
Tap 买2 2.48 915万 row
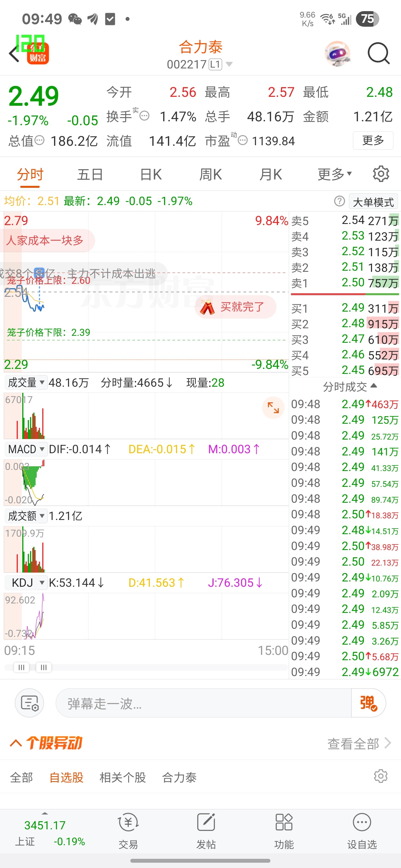point(345,324)
